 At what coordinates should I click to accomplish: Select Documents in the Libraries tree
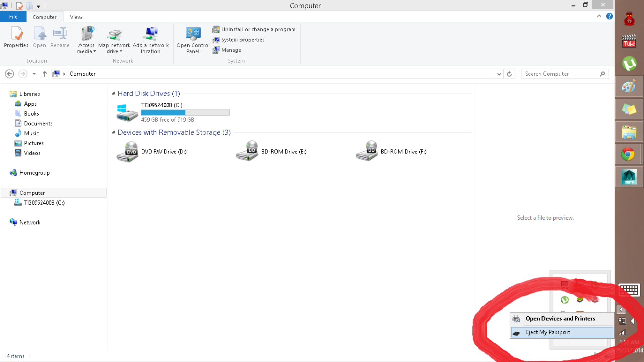[38, 123]
